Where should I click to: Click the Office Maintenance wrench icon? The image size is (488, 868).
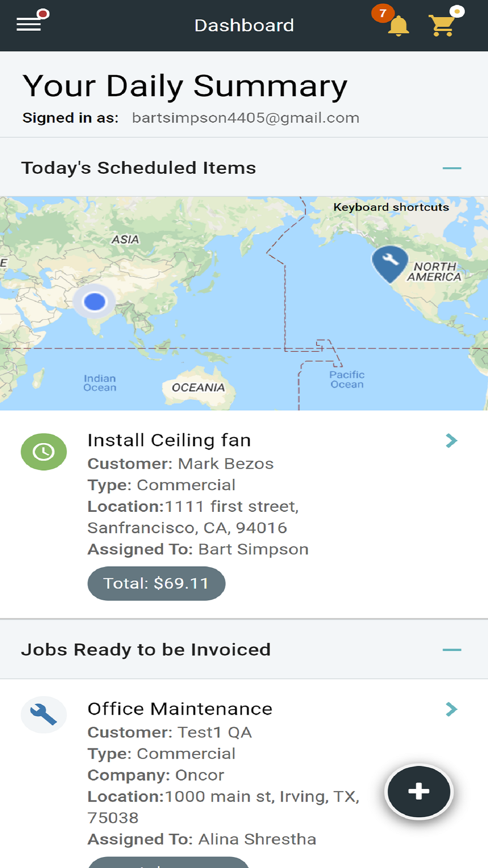tap(44, 715)
